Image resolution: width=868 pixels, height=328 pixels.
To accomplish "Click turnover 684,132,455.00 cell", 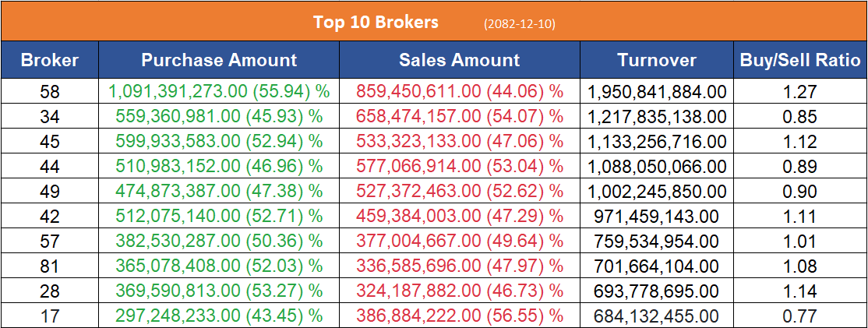I will pyautogui.click(x=657, y=316).
